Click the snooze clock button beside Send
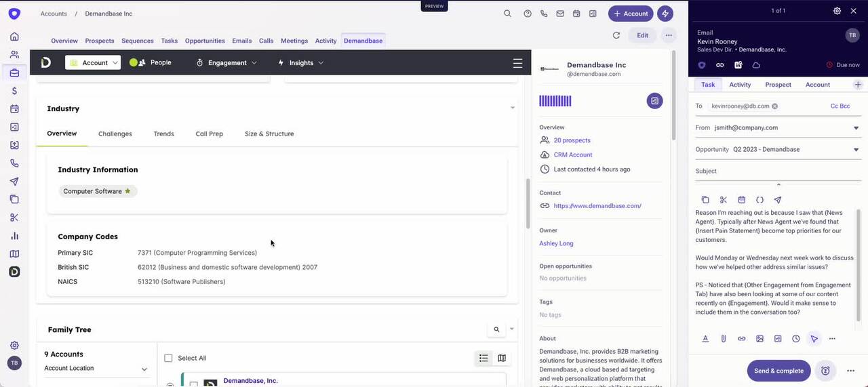The height and width of the screenshot is (387, 868). (x=825, y=371)
